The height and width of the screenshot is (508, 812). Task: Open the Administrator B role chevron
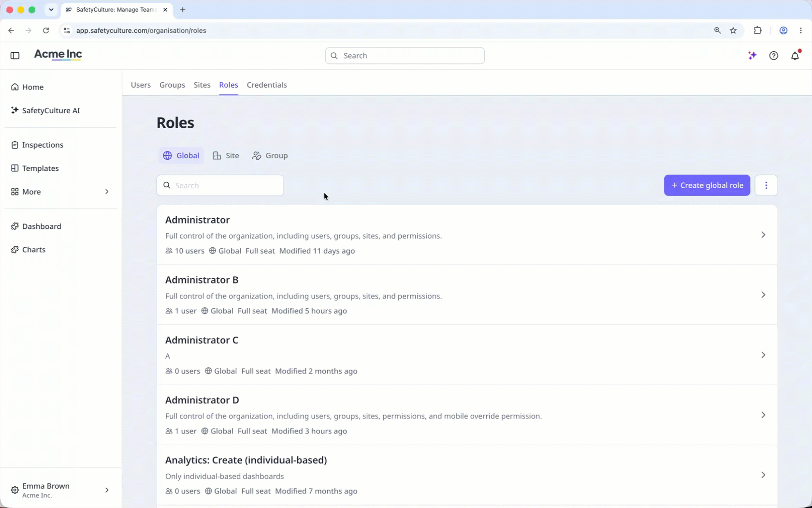click(x=763, y=295)
